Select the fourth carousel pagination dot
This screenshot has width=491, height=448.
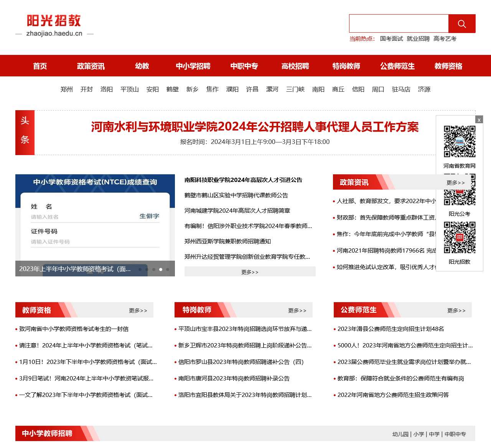point(160,269)
